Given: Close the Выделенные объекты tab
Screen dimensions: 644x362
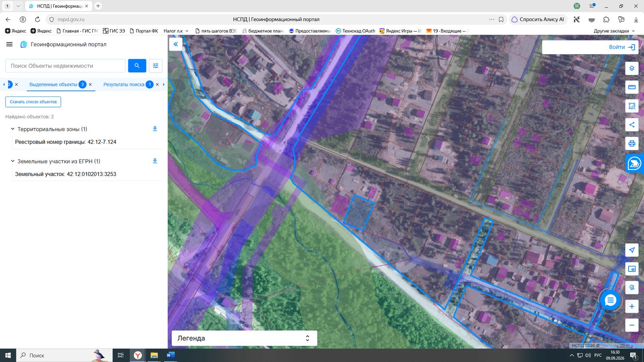Looking at the screenshot, I should point(90,84).
